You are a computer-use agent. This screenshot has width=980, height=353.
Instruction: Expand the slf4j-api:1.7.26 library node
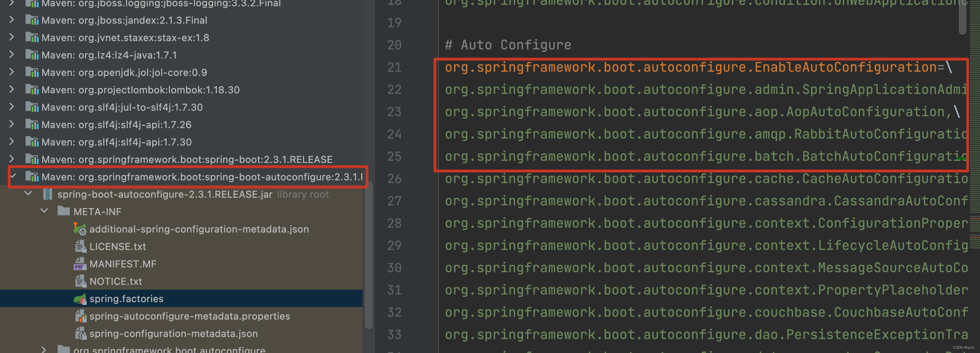(x=11, y=124)
